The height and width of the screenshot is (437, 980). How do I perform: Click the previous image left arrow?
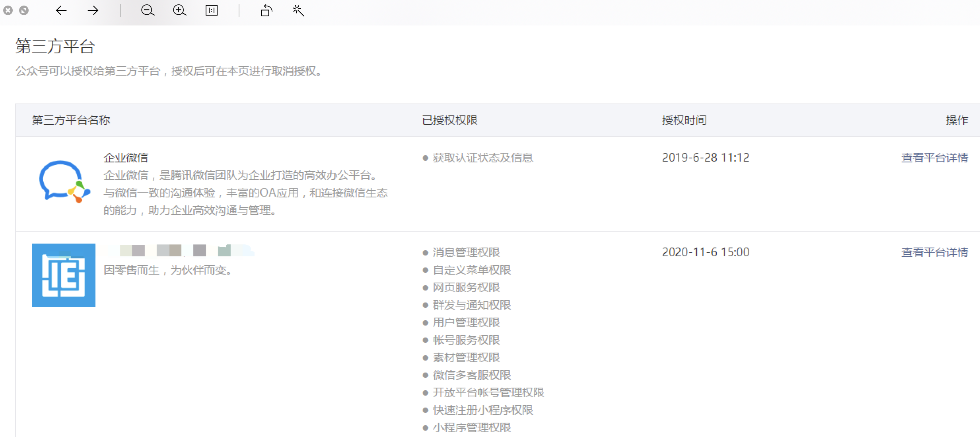(x=61, y=11)
